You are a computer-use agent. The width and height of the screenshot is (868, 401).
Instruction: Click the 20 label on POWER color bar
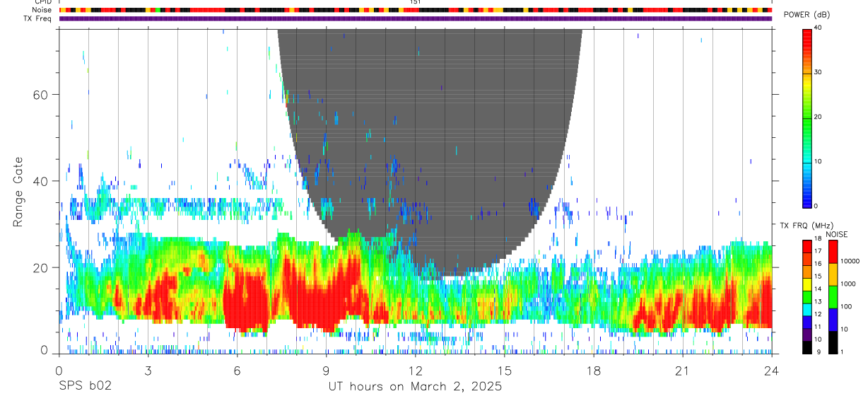point(818,117)
